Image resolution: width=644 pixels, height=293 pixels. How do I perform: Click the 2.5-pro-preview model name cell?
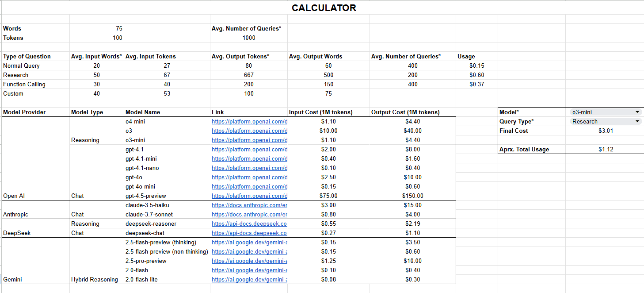pyautogui.click(x=146, y=261)
